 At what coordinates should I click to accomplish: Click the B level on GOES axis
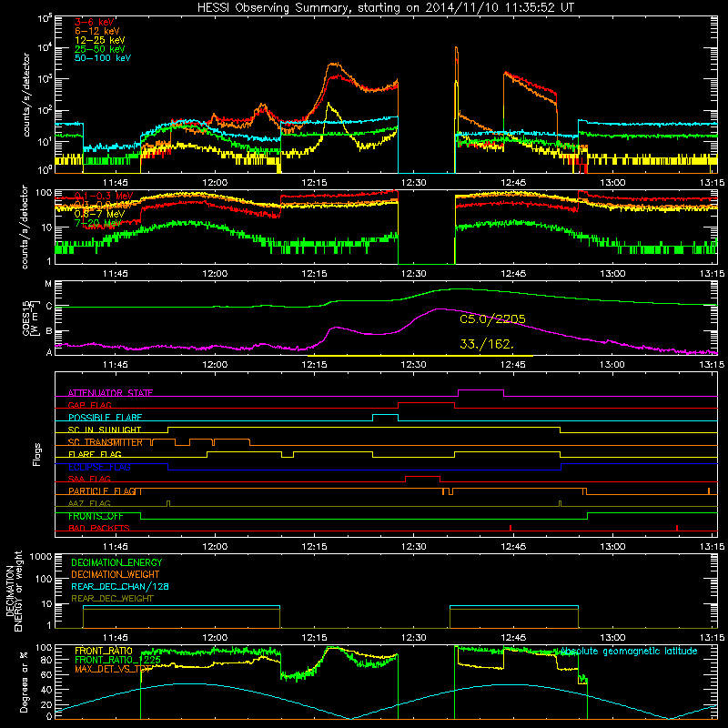(x=49, y=331)
